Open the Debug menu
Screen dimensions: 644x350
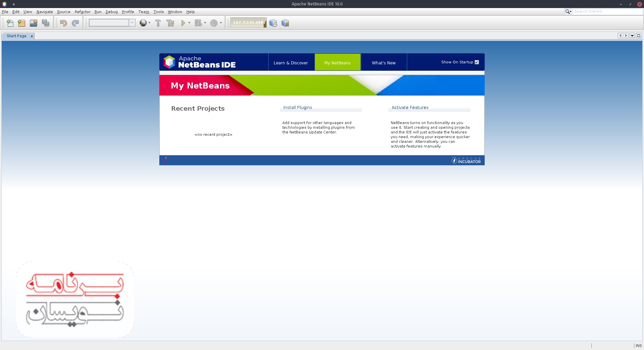[x=111, y=12]
